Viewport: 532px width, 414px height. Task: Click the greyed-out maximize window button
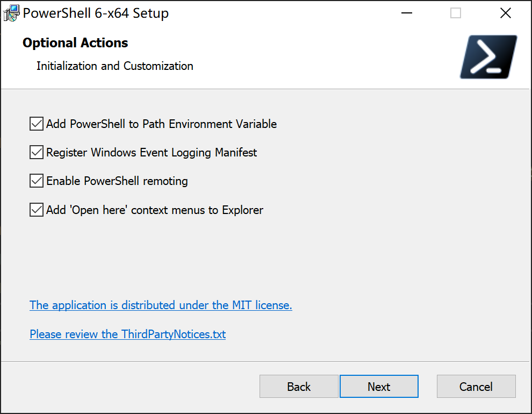(455, 13)
